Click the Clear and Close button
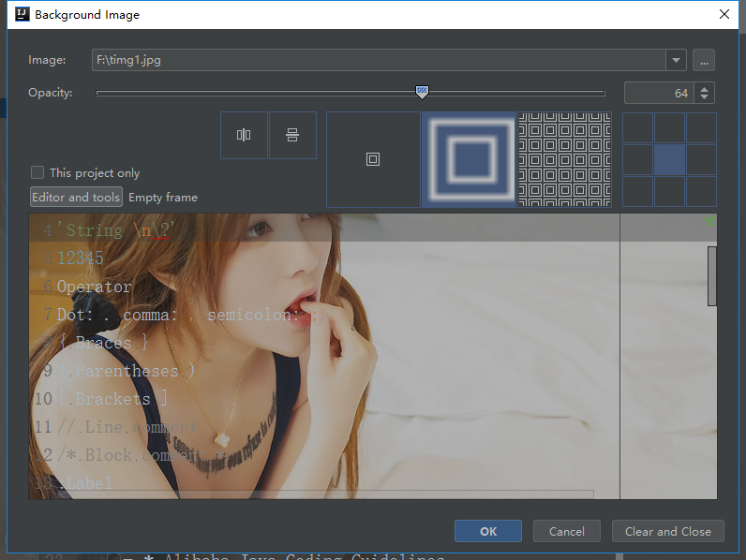Viewport: 746px width, 560px height. (x=668, y=532)
